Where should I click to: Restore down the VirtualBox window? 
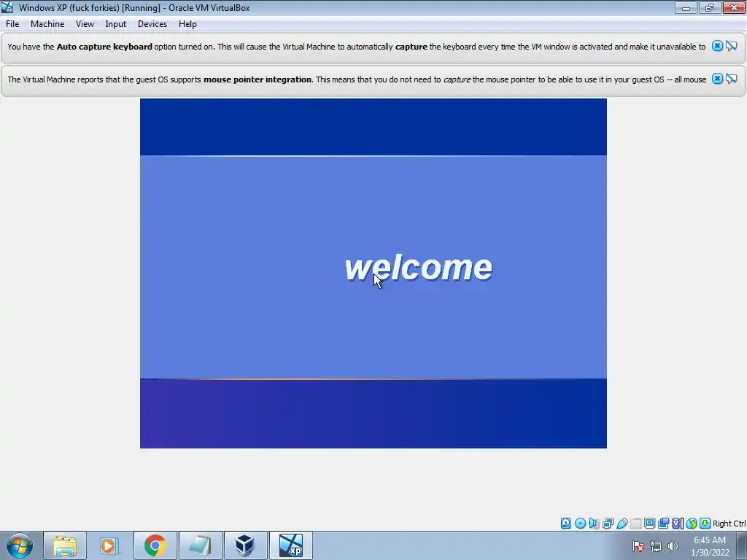(x=710, y=7)
